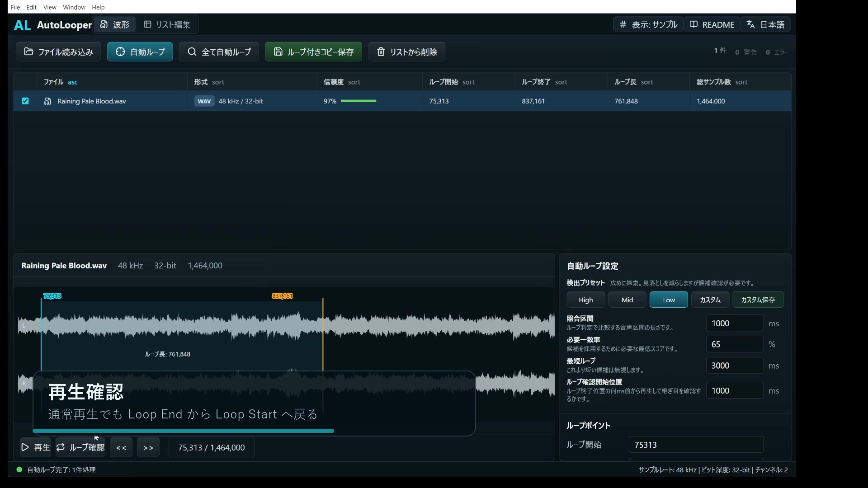The image size is (868, 488).
Task: Click the green status indicator dot
Action: 19,469
